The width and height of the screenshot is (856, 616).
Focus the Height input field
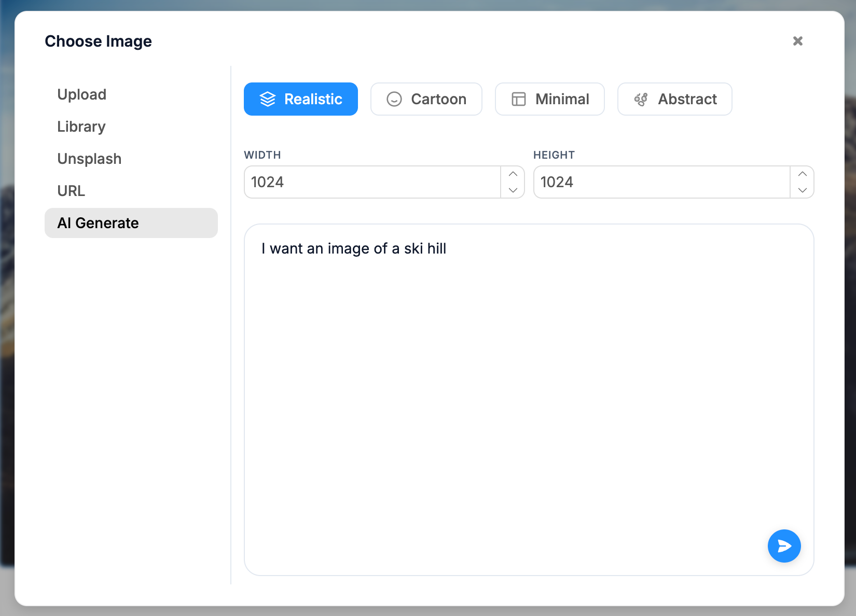pyautogui.click(x=661, y=182)
